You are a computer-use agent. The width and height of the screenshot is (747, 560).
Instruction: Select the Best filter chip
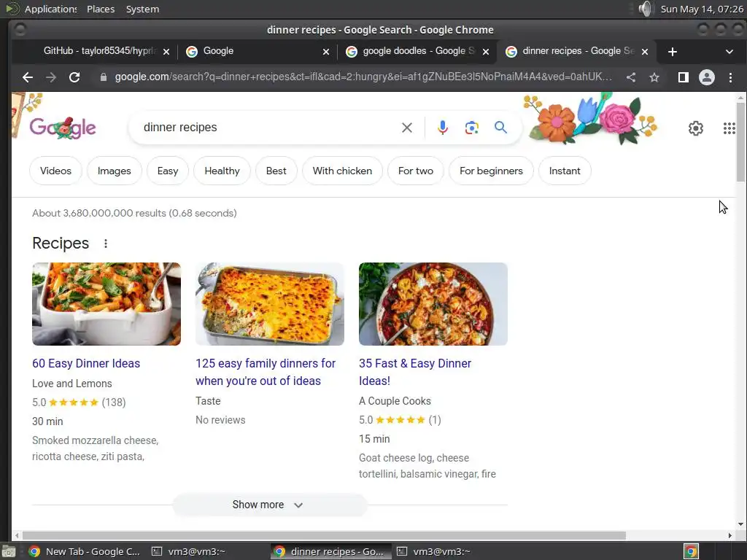[276, 171]
